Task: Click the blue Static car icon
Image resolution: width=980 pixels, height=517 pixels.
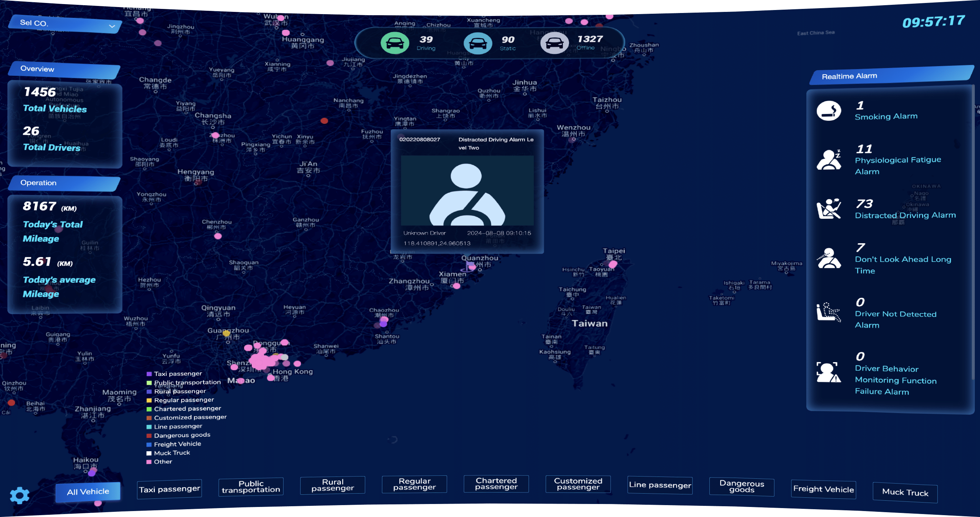Action: click(477, 43)
